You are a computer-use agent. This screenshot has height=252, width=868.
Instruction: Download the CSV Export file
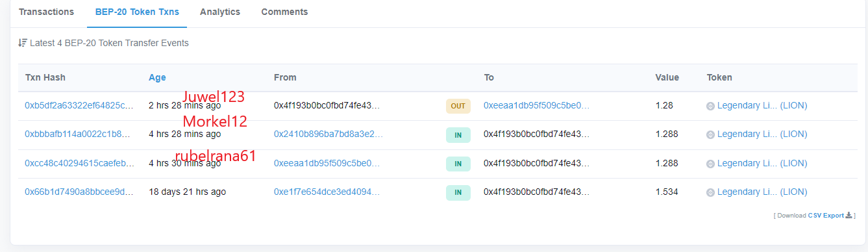826,215
